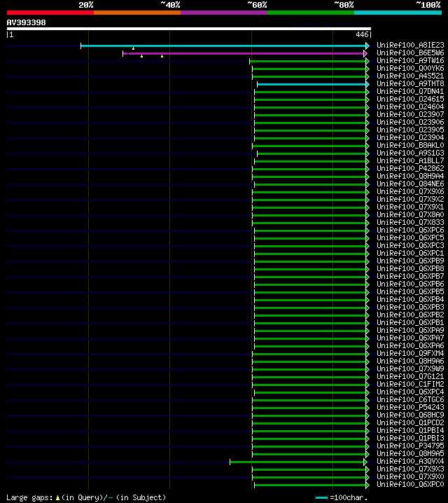Viewport: 448px width, 503px height.
Task: Click the query end position 446
Action: pos(362,34)
